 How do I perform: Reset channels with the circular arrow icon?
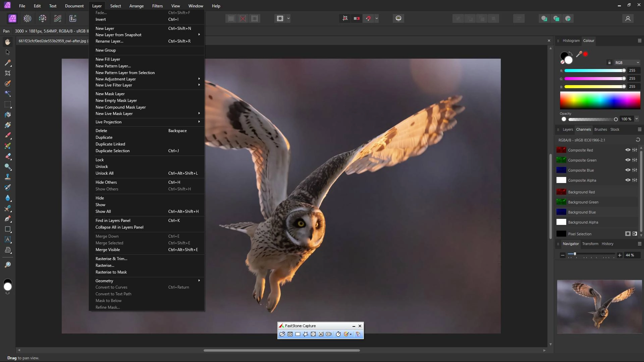[638, 140]
